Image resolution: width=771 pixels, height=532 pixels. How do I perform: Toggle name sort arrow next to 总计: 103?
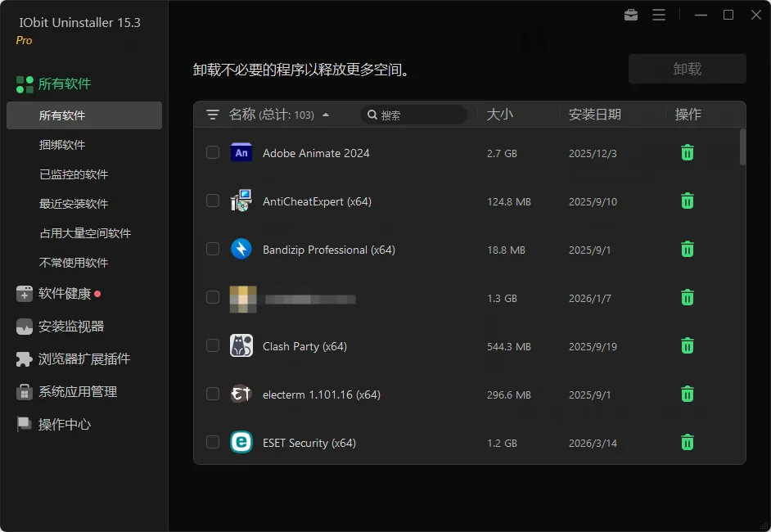[x=326, y=115]
